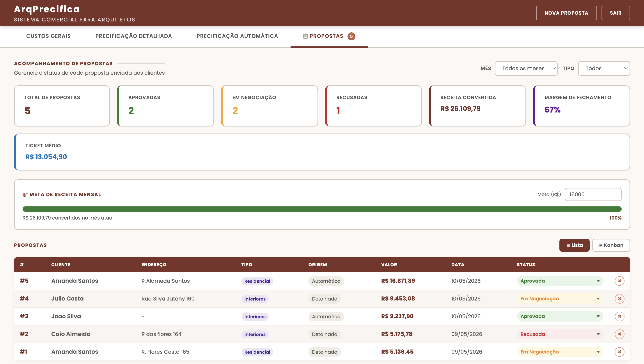Click Automática tag in Joao Silva row
644x364 pixels.
pos(326,317)
